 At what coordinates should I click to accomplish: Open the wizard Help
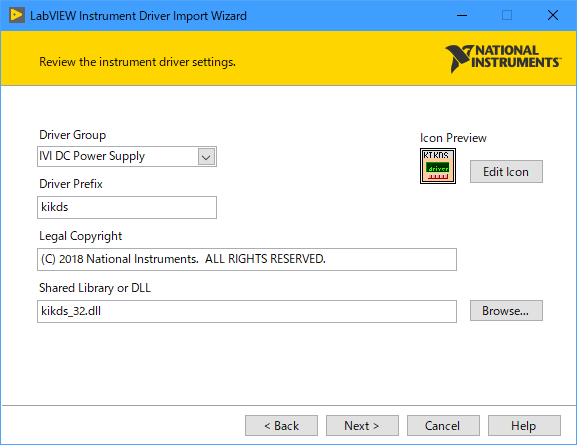click(x=524, y=425)
